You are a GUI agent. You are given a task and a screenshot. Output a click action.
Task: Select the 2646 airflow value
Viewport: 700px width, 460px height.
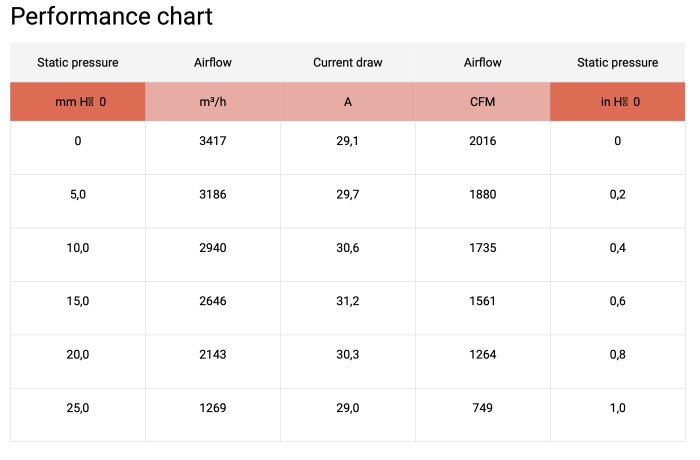coord(213,301)
